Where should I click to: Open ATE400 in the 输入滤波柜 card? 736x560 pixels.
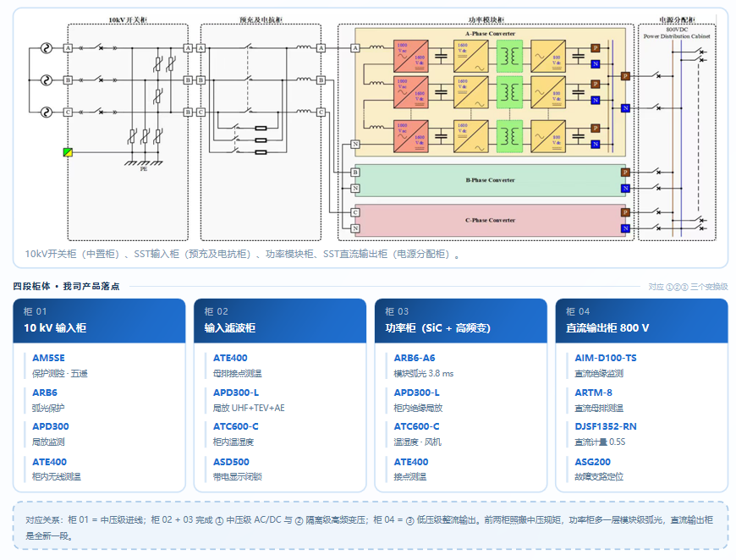click(230, 358)
